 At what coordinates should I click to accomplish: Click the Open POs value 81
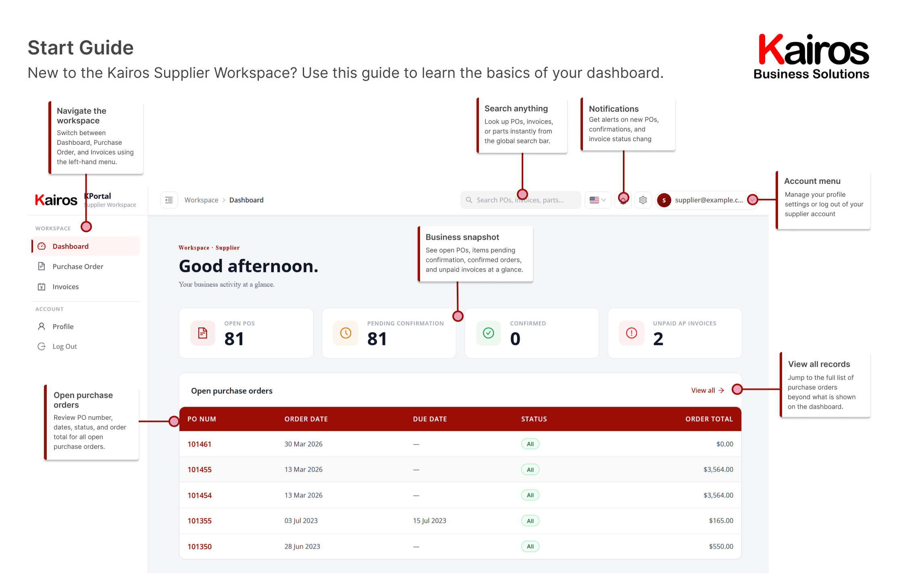tap(234, 339)
